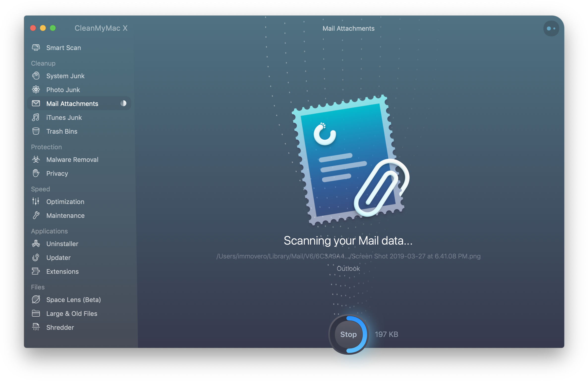Click the Space Lens planet icon

pyautogui.click(x=36, y=300)
